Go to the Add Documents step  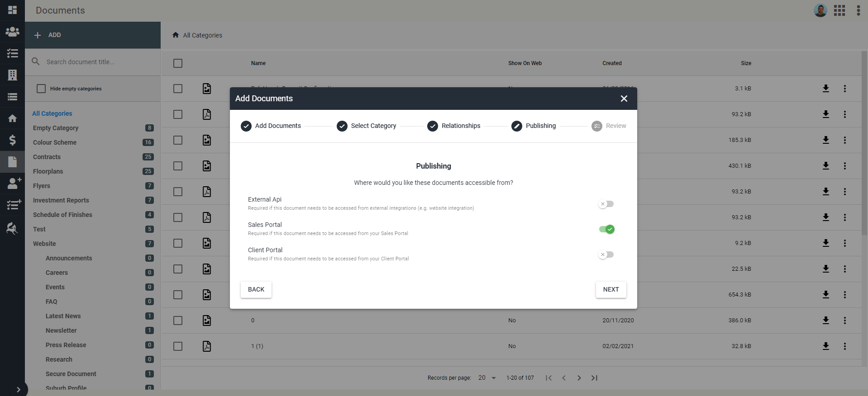[271, 126]
